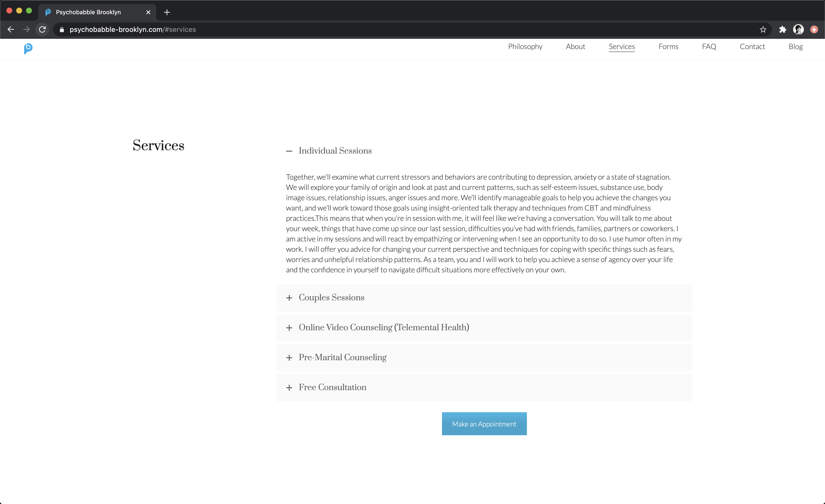825x504 pixels.
Task: Click the address bar URL
Action: (x=133, y=29)
